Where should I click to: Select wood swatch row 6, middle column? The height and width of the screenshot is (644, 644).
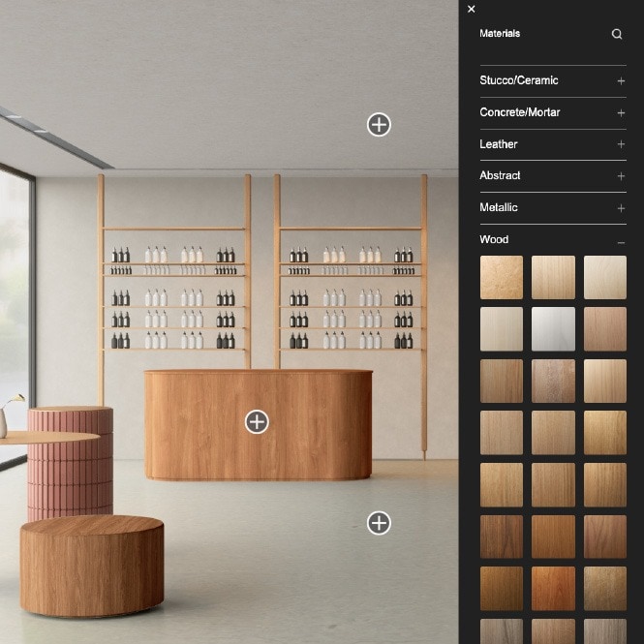(553, 537)
